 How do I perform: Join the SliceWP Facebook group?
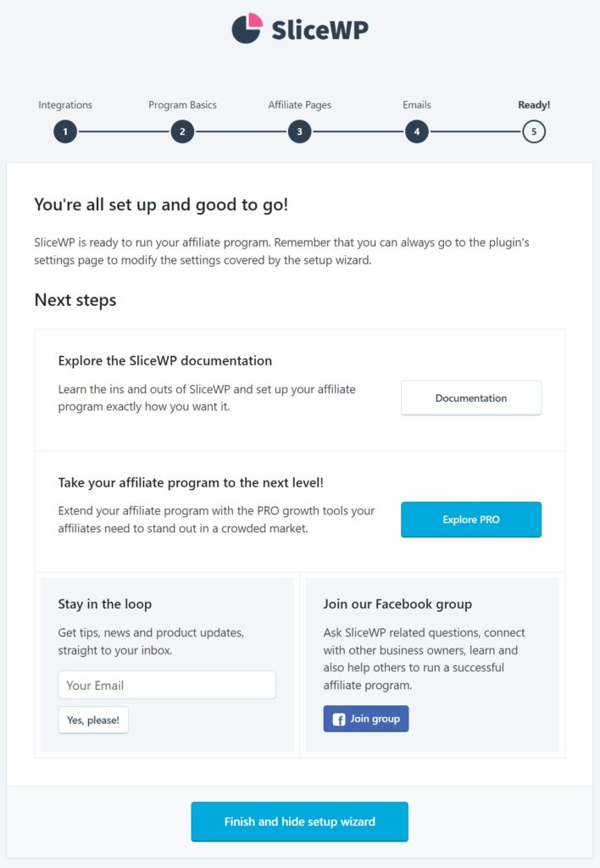point(365,718)
